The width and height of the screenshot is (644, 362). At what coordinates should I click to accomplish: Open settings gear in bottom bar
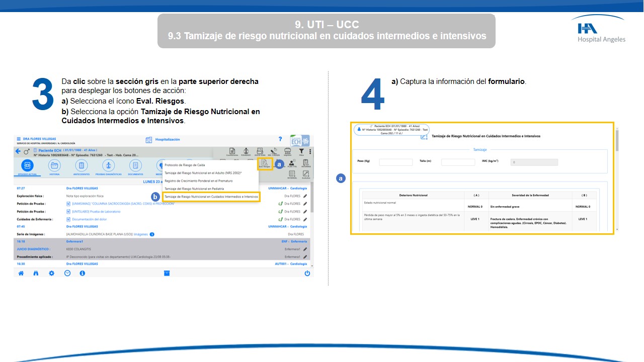point(51,273)
